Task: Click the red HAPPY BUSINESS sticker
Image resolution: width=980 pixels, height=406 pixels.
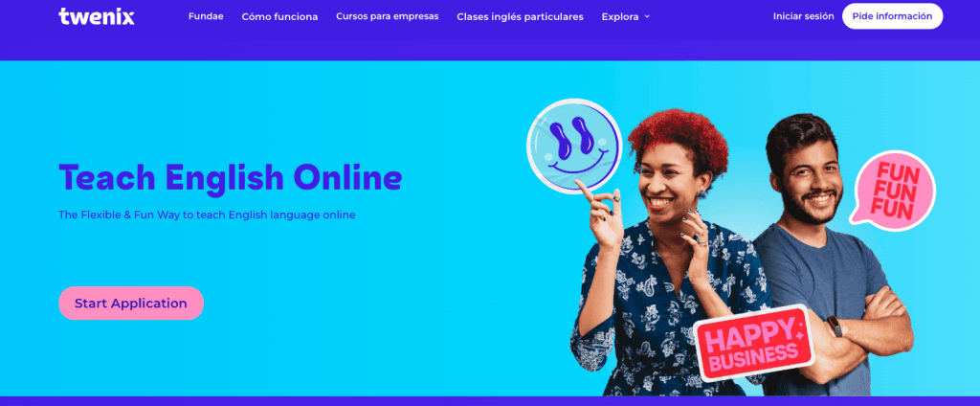Action: click(x=752, y=343)
